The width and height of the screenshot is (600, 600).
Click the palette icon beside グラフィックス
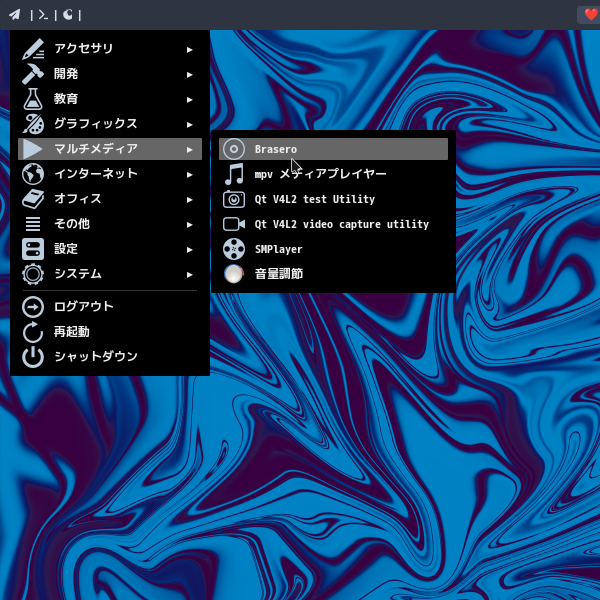tap(33, 124)
